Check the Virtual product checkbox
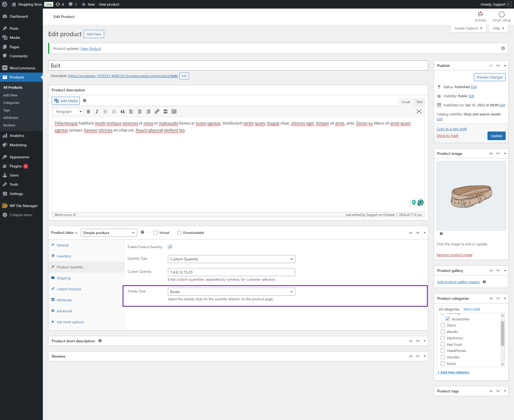Viewport: 514px width, 420px height. (x=156, y=233)
